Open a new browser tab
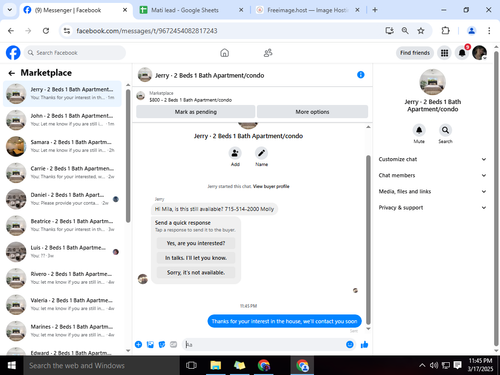The width and height of the screenshot is (500, 375). click(x=375, y=10)
